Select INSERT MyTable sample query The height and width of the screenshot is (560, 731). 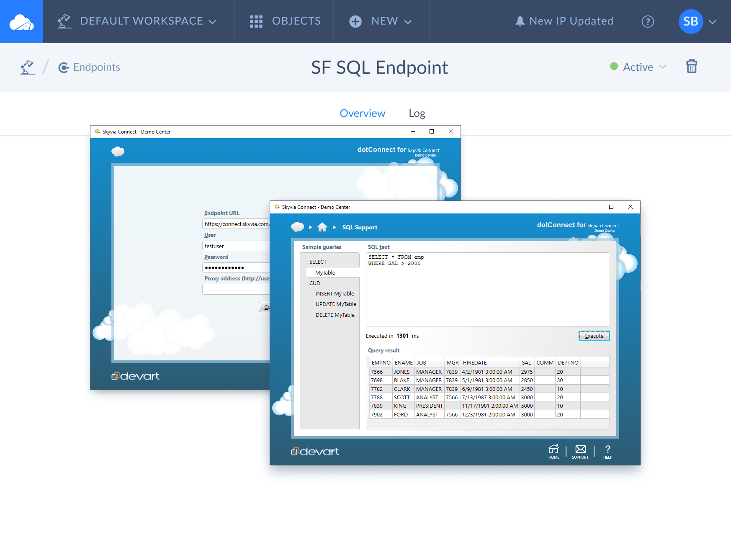[x=335, y=294]
